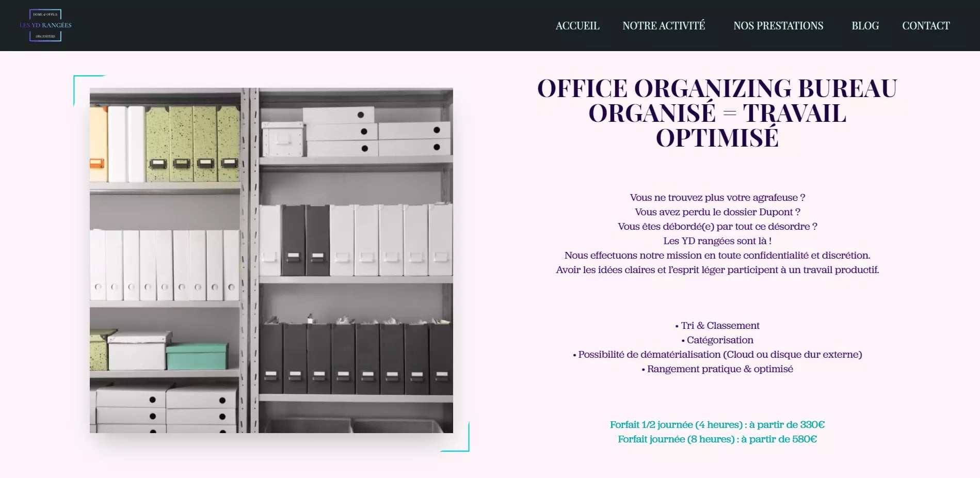
Task: Click the Office Organizing main heading
Action: point(717,113)
